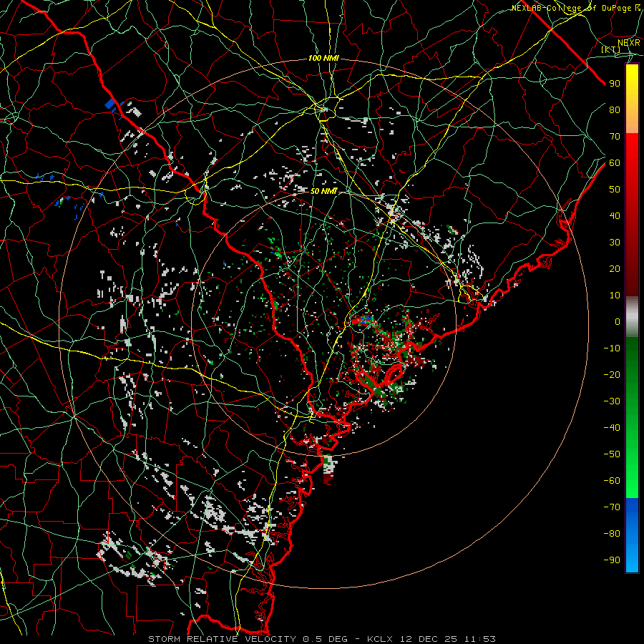Click the "80" value on velocity scale

click(615, 110)
